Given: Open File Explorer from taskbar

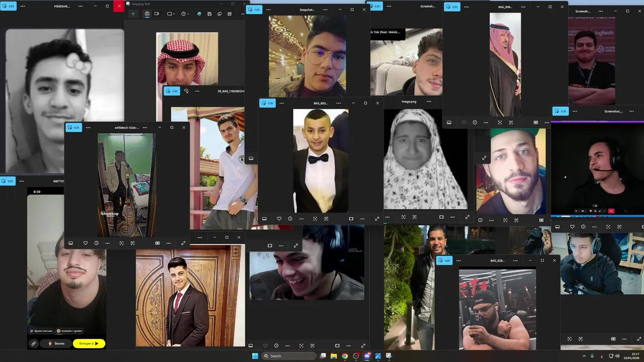Looking at the screenshot, I should tap(334, 356).
